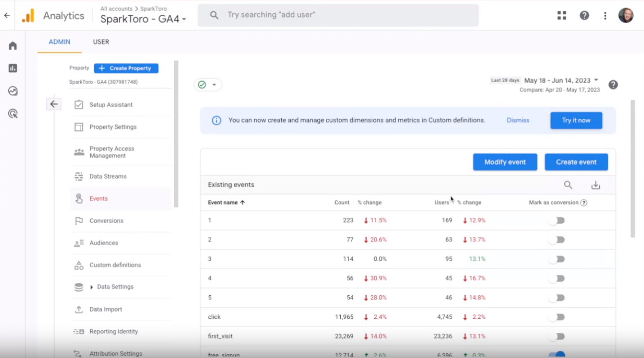Click the search icon in Existing events
644x358 pixels.
click(x=568, y=185)
